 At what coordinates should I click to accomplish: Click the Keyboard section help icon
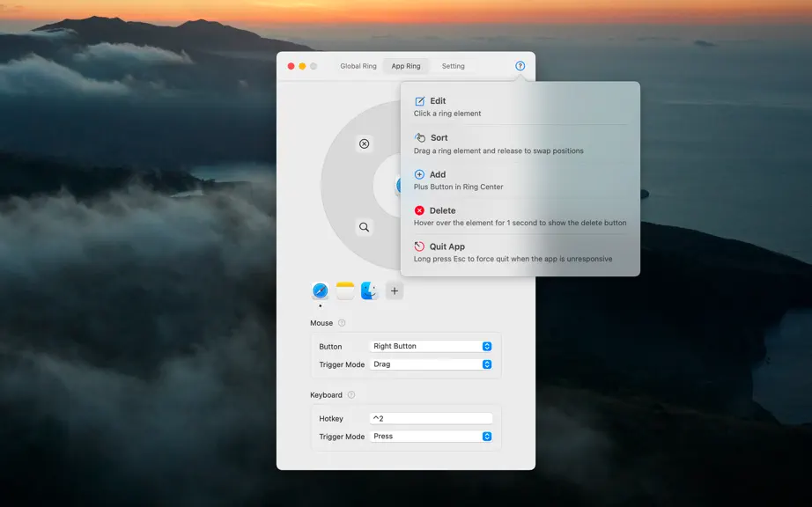tap(351, 394)
